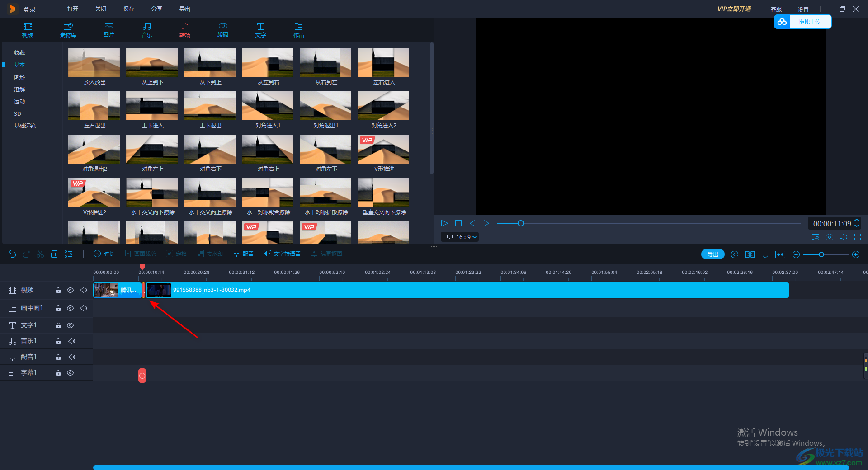Screen dimensions: 868x470
Task: Click the fit timeline width icon
Action: click(x=780, y=254)
